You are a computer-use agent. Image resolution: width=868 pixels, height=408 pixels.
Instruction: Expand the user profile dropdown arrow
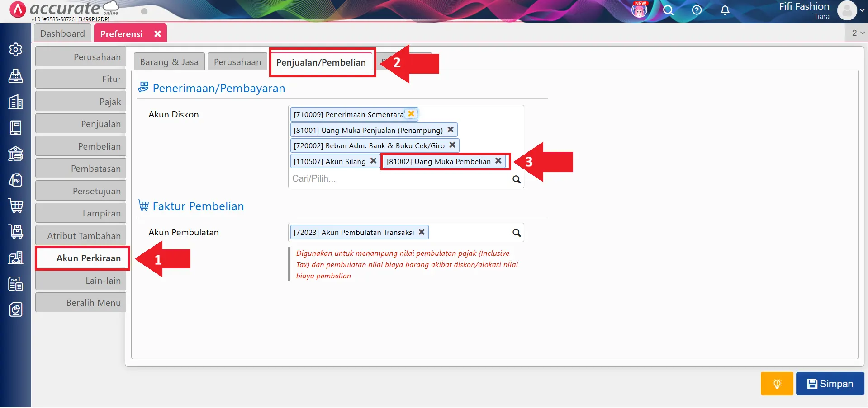point(862,10)
